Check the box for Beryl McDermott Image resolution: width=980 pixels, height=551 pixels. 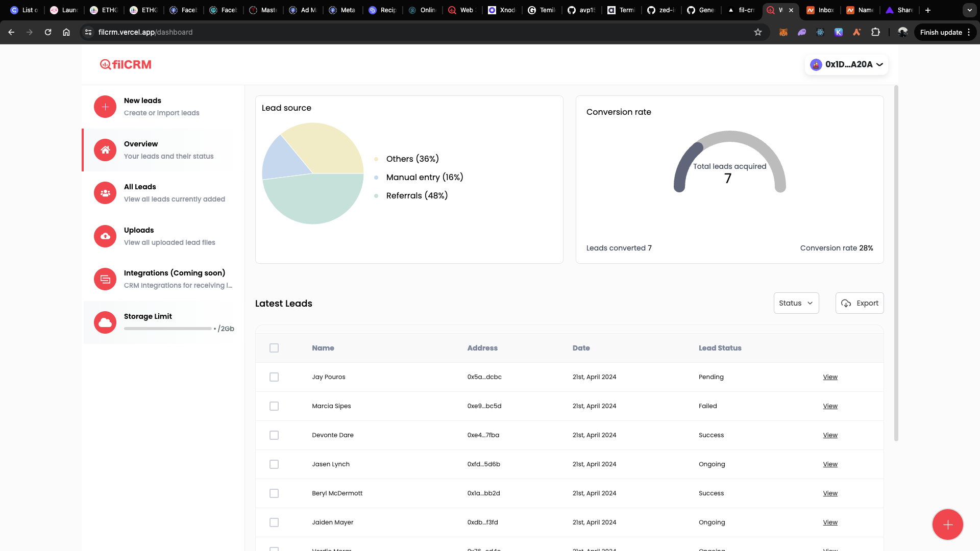pyautogui.click(x=274, y=493)
